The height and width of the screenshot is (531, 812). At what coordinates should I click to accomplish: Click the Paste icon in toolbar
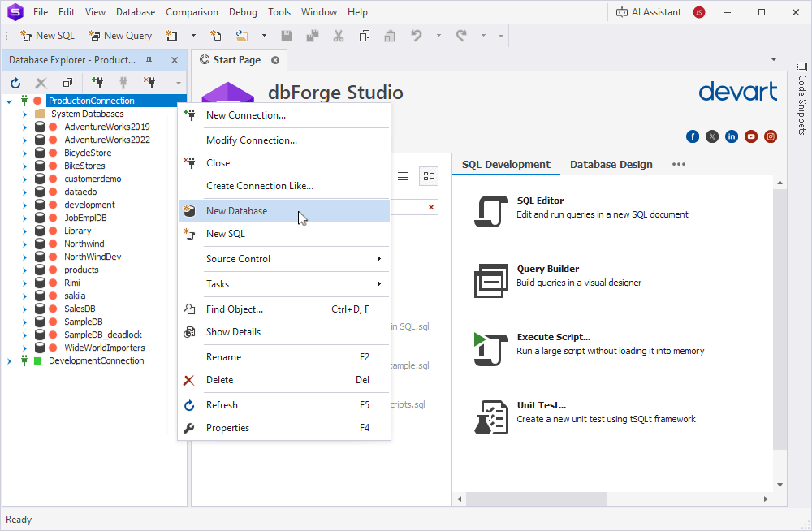click(390, 36)
